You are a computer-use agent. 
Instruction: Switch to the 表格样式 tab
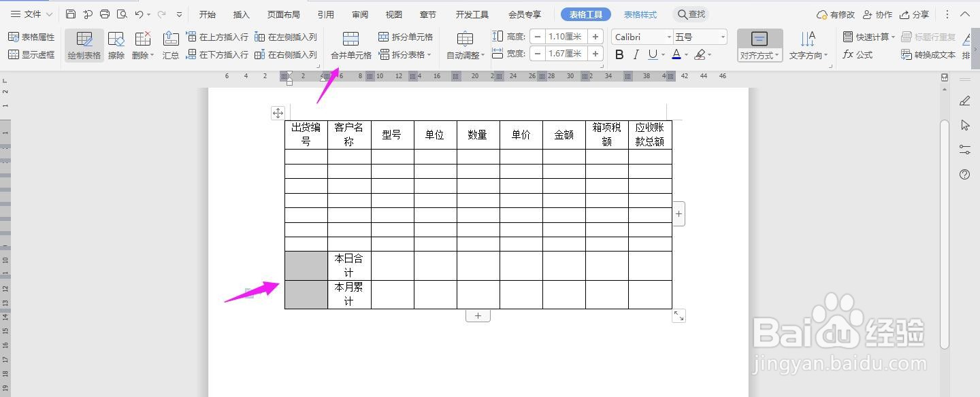[639, 14]
